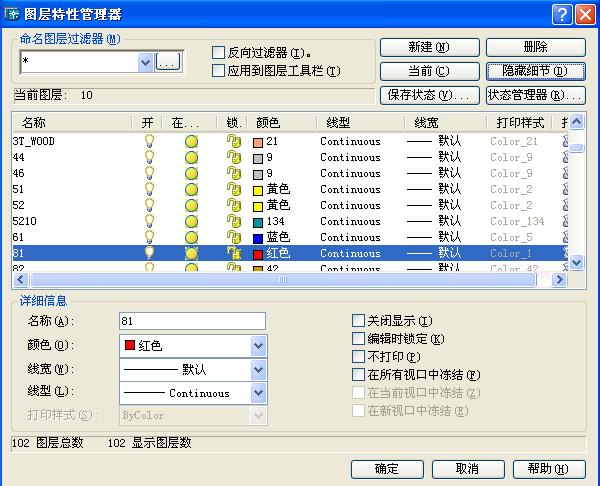
Task: Toggle the on/off bulb for layer 5210
Action: [149, 221]
